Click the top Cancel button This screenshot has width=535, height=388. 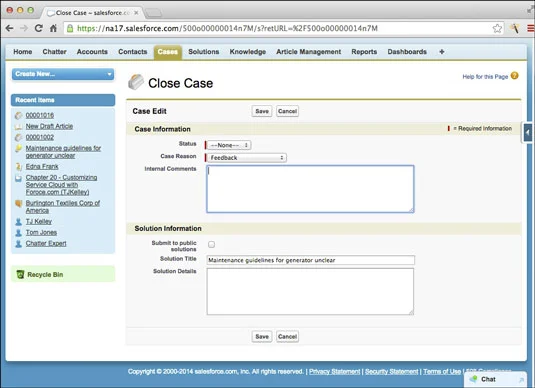click(x=287, y=111)
